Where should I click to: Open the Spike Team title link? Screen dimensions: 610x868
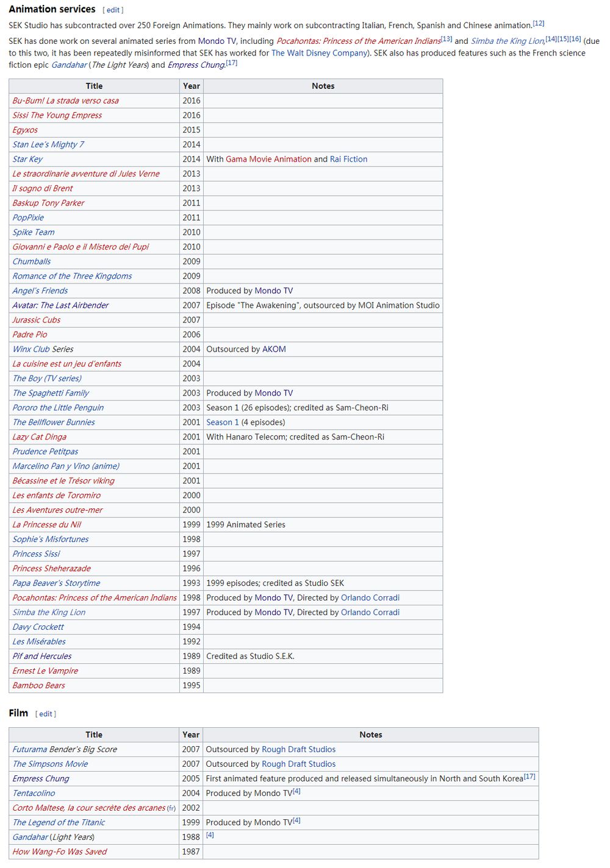(34, 232)
